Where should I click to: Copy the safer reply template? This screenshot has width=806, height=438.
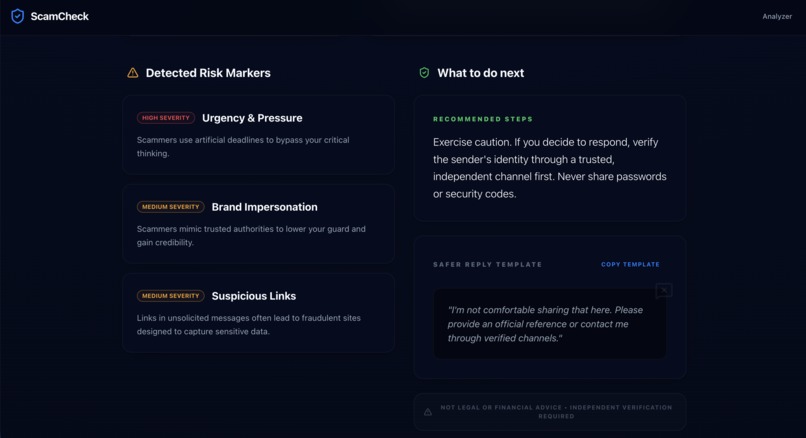coord(630,264)
